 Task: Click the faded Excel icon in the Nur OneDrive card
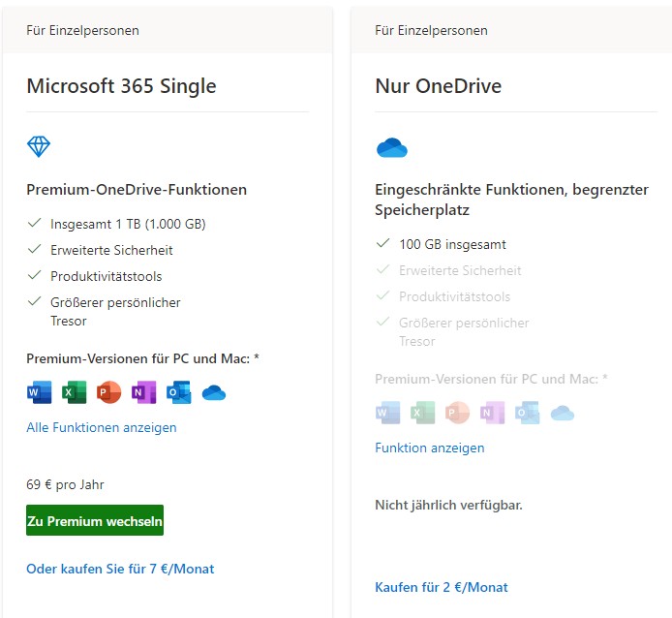[422, 413]
